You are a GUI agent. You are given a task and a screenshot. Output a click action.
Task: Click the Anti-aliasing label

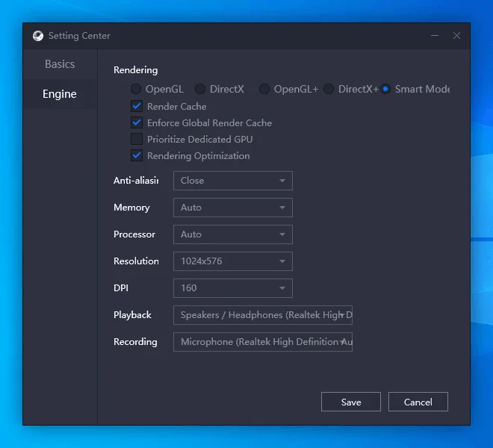click(x=136, y=181)
